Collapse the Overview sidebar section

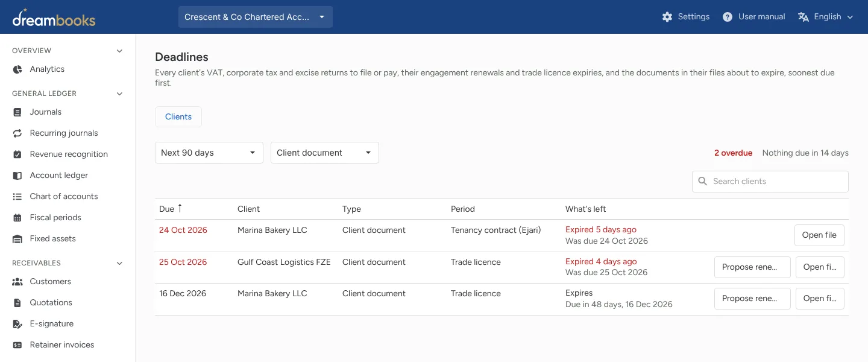pyautogui.click(x=119, y=51)
